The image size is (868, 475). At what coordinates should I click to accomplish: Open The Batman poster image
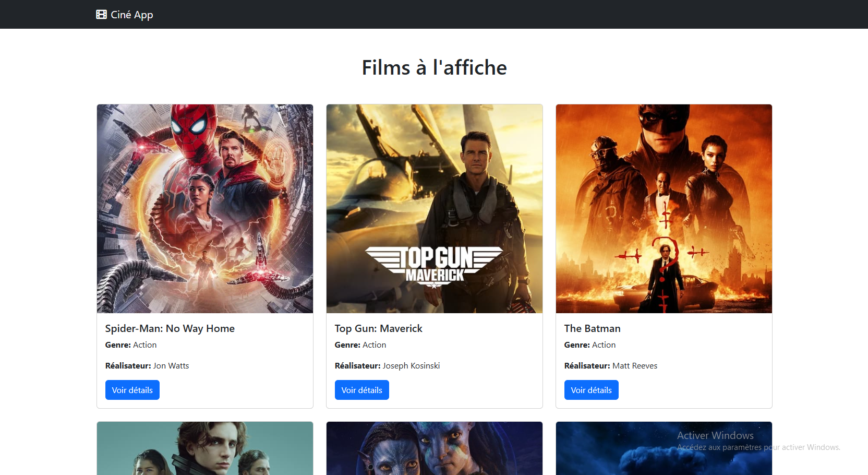664,209
